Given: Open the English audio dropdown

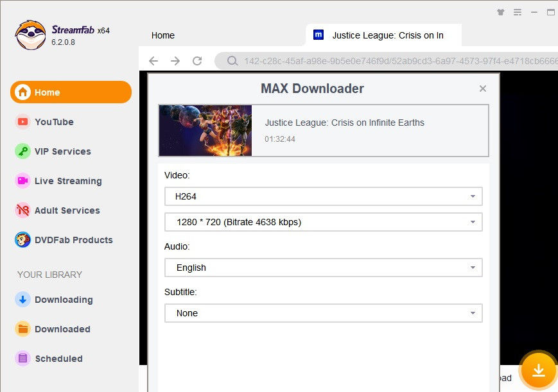Looking at the screenshot, I should click(x=324, y=268).
